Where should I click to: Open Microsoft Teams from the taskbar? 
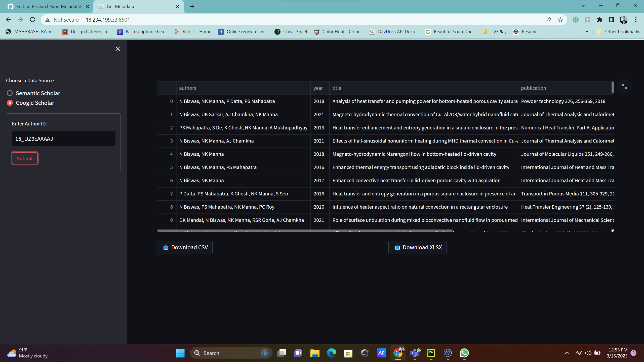click(x=415, y=353)
